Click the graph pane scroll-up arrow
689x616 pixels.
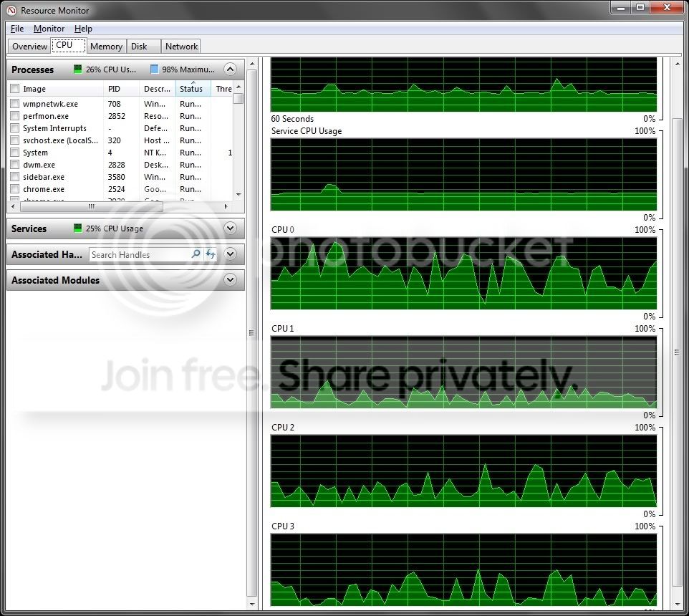(x=677, y=64)
